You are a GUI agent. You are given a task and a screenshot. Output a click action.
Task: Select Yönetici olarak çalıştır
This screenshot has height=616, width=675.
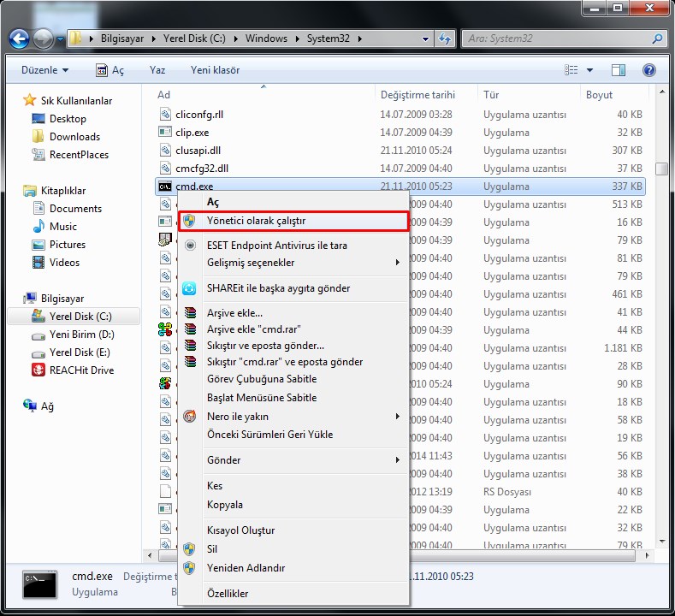point(256,221)
